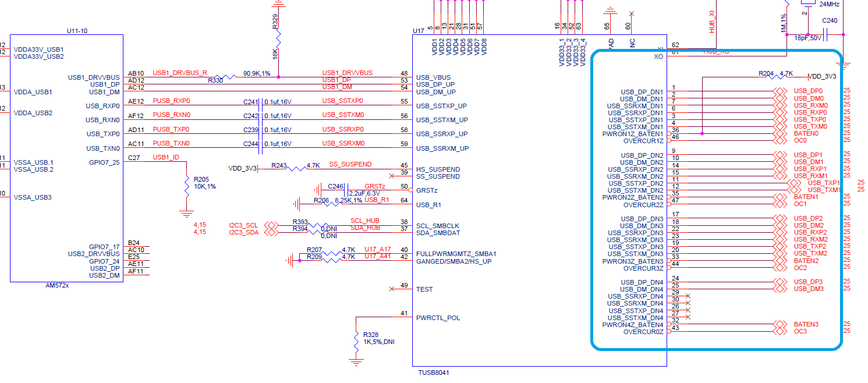Screen dimensions: 868x383
Task: Click the USB1_DRVVBUS_R net label
Action: click(x=180, y=73)
